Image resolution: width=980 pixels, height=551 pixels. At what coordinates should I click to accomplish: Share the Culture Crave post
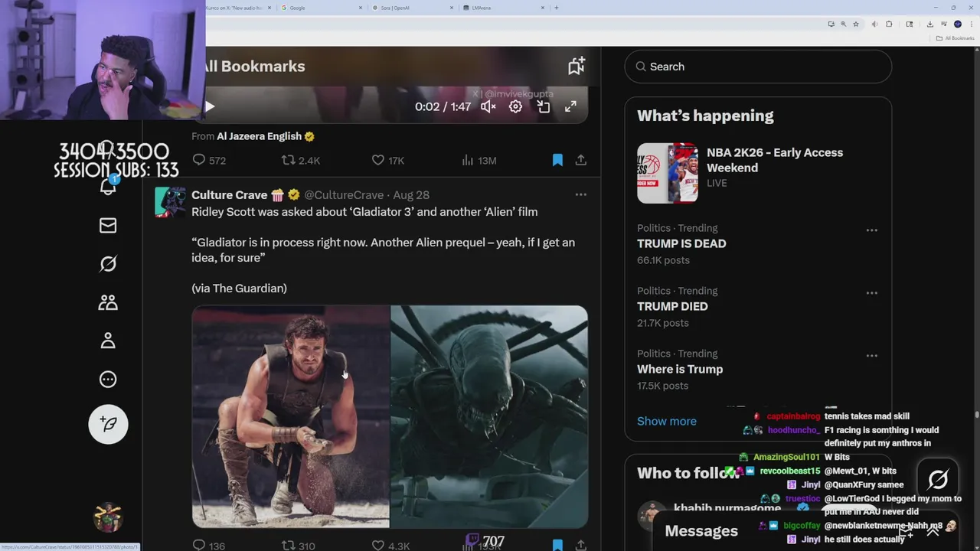click(581, 546)
